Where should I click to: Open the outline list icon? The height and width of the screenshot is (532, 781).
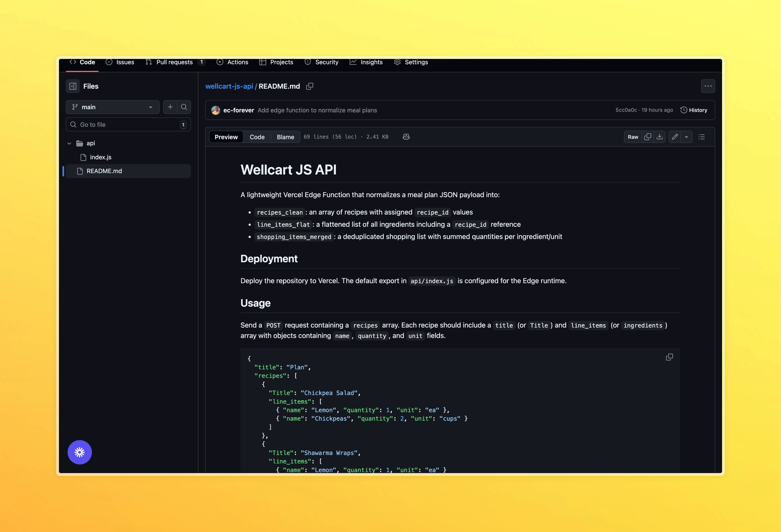click(701, 137)
